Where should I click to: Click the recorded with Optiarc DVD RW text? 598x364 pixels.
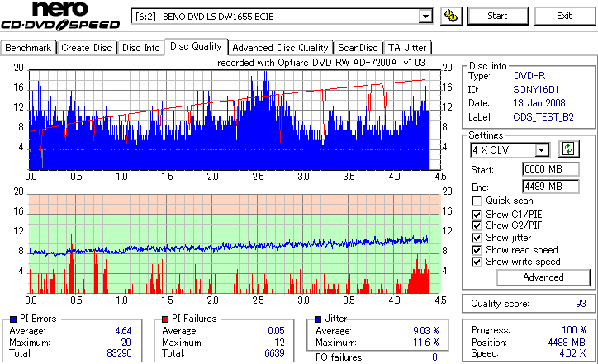pyautogui.click(x=321, y=63)
